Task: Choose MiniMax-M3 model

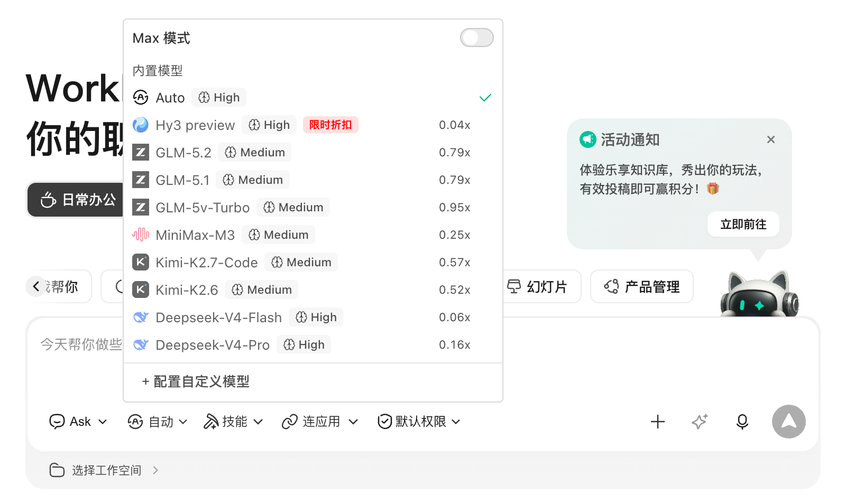Action: coord(313,235)
